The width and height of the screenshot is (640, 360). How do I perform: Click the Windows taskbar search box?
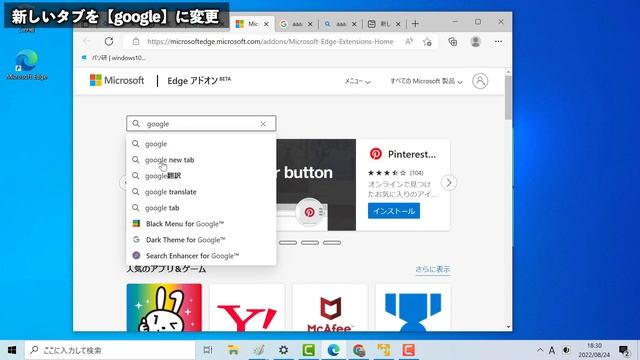(x=110, y=350)
